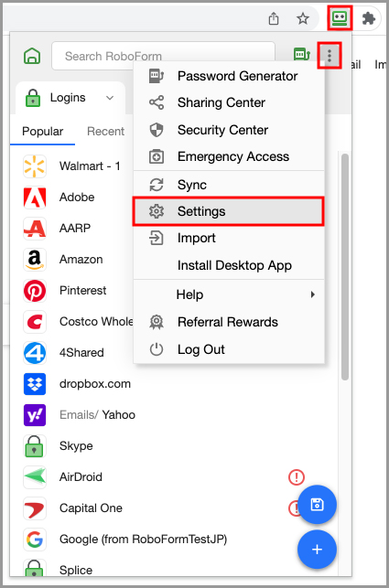Click the blue save floating button
The height and width of the screenshot is (588, 389).
[x=317, y=505]
